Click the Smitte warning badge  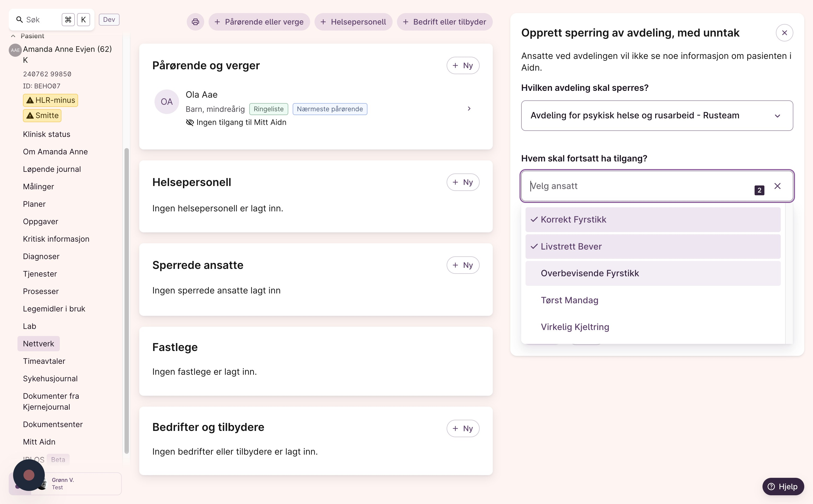pos(42,116)
